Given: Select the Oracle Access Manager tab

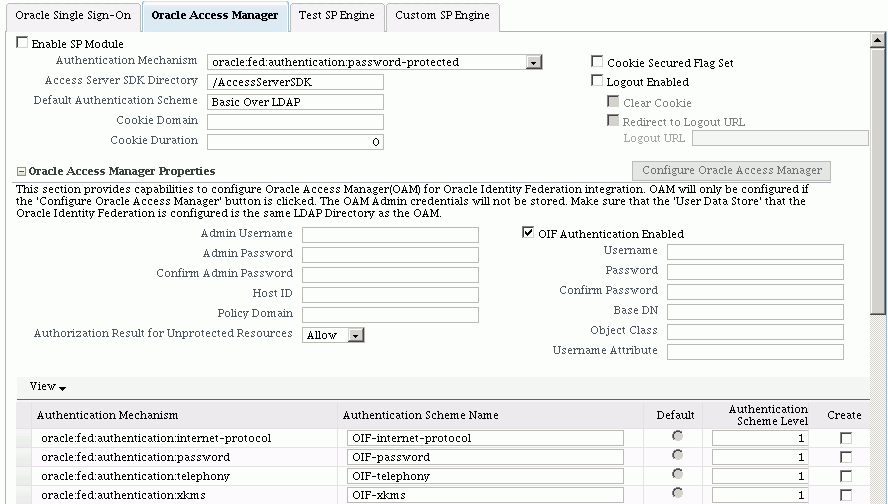Looking at the screenshot, I should [215, 16].
